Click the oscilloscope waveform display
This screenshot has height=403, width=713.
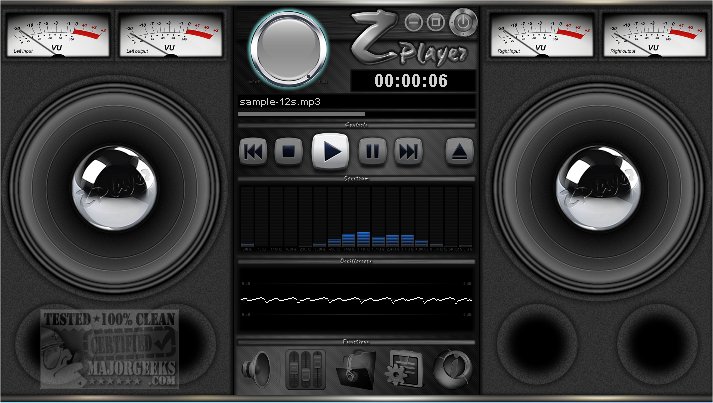[356, 299]
